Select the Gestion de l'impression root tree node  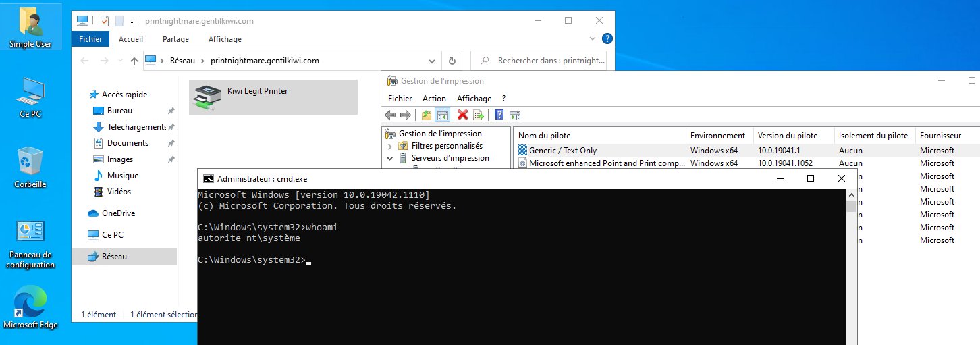click(x=433, y=134)
